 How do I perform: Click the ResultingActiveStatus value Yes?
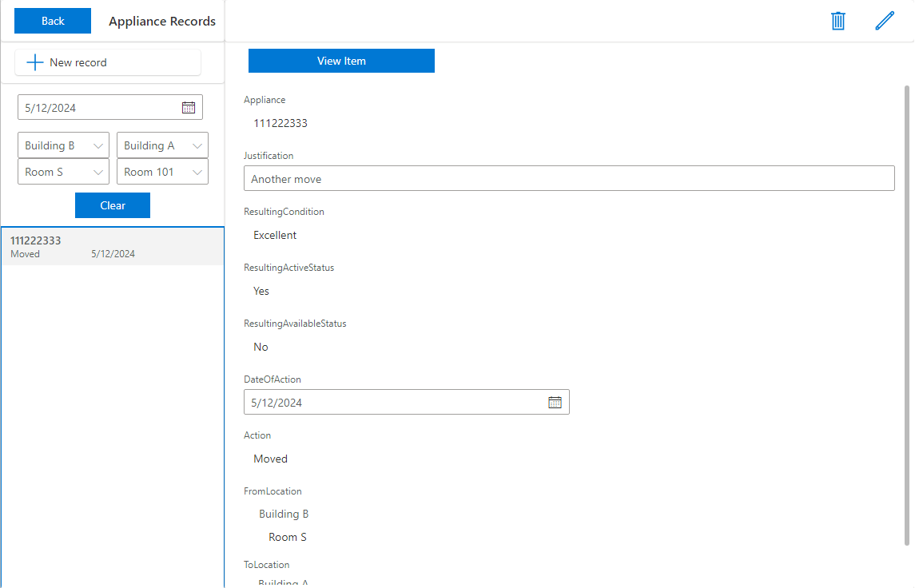tap(261, 291)
